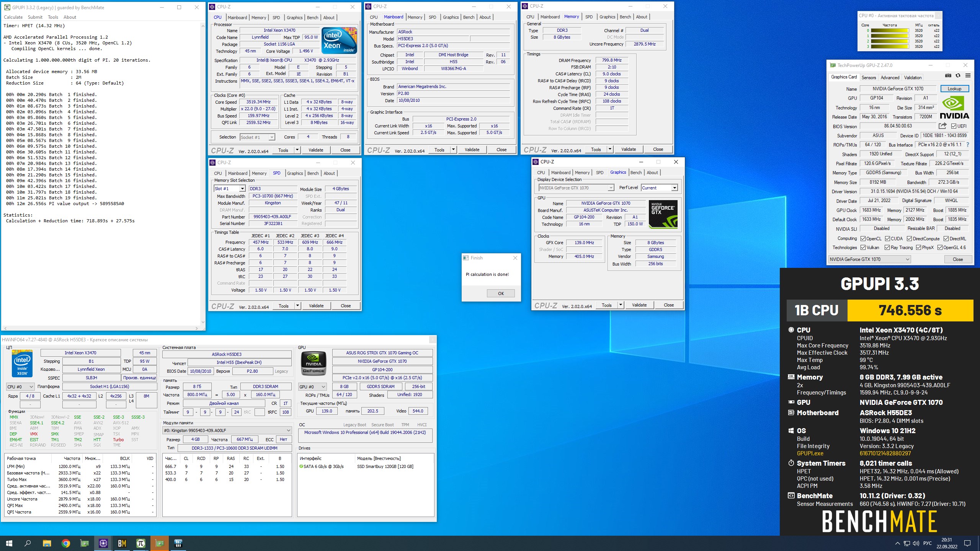
Task: Open notification center icon
Action: tap(967, 543)
